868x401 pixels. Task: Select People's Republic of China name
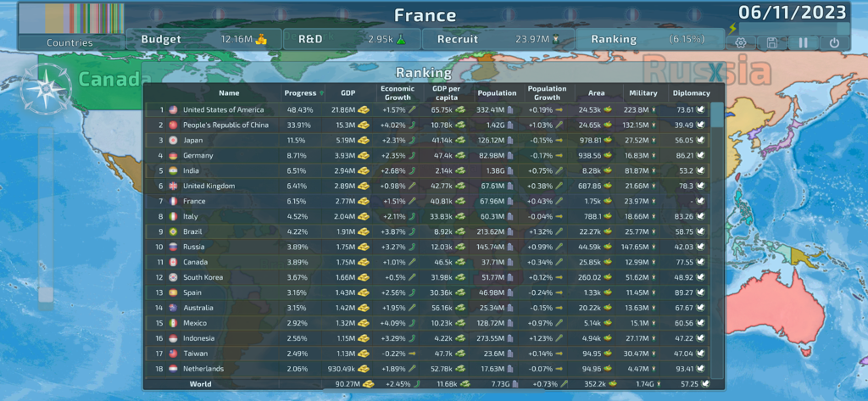point(225,125)
